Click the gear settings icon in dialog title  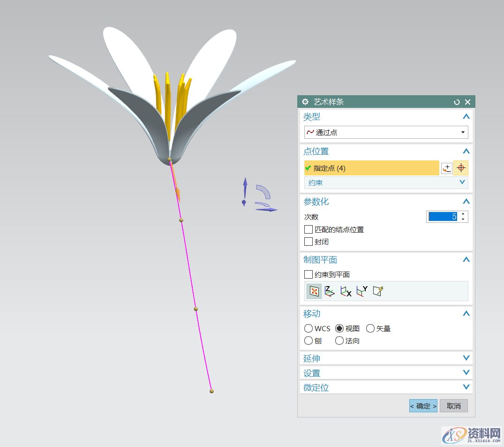(x=305, y=102)
